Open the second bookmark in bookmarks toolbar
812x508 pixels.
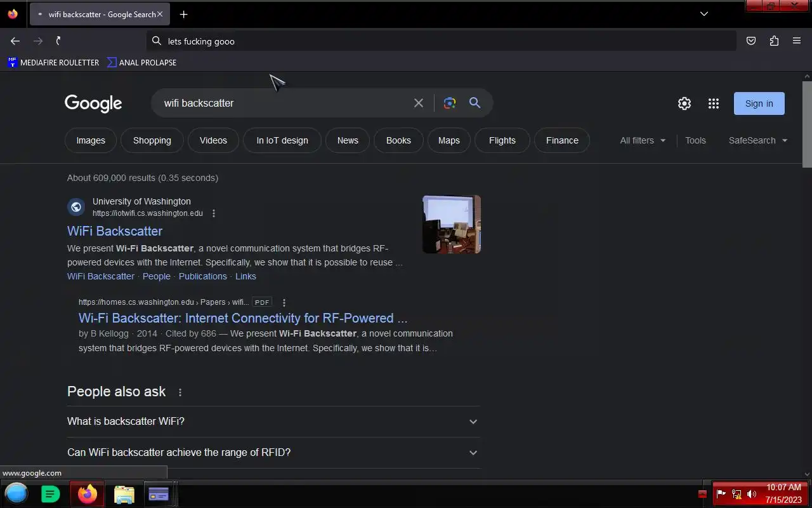141,62
